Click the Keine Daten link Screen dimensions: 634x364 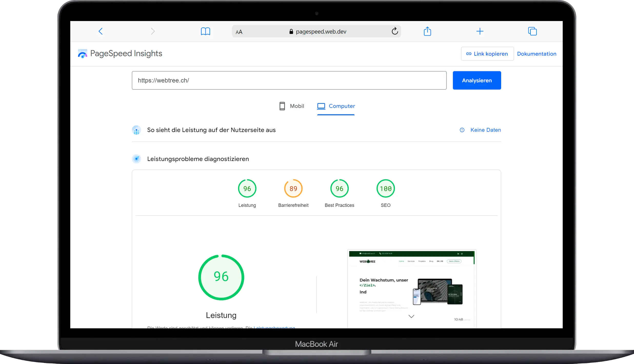point(486,130)
